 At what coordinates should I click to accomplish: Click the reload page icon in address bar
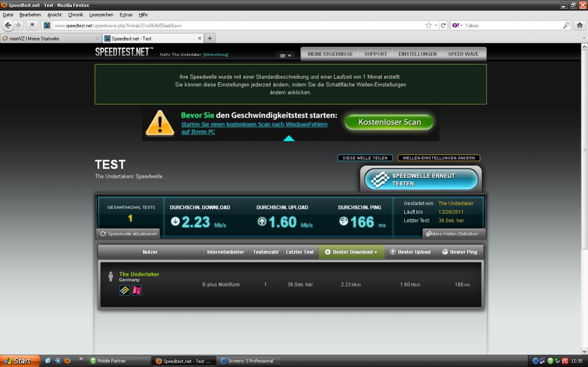(443, 25)
